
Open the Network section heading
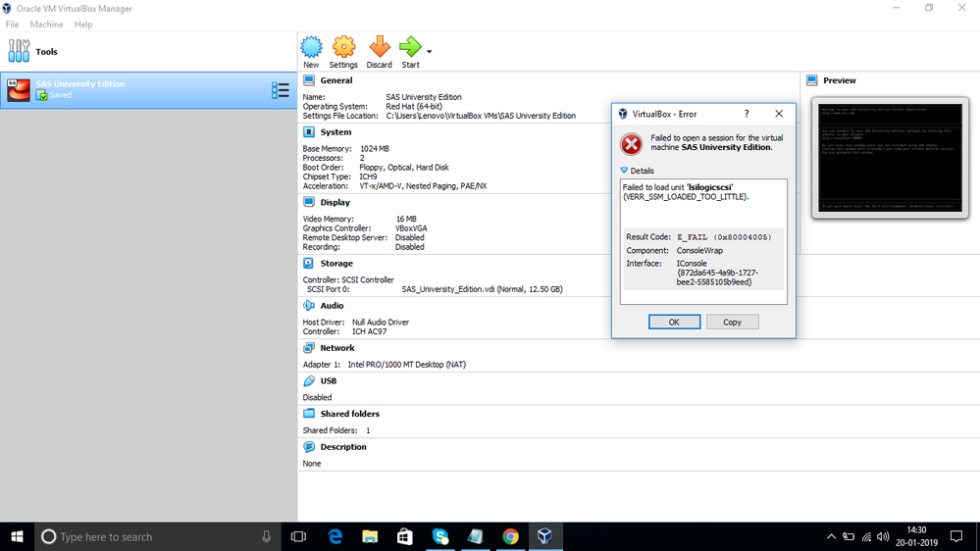[x=336, y=347]
